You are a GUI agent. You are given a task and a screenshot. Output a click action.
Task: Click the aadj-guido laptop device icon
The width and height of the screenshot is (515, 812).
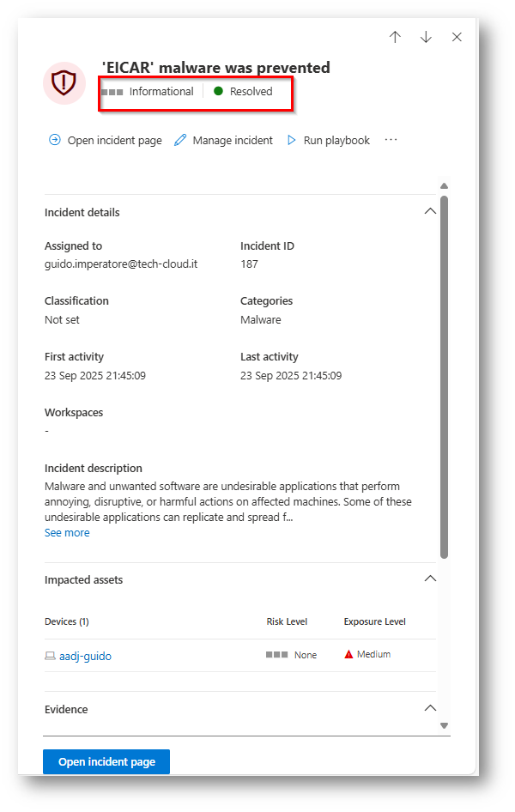tap(50, 656)
